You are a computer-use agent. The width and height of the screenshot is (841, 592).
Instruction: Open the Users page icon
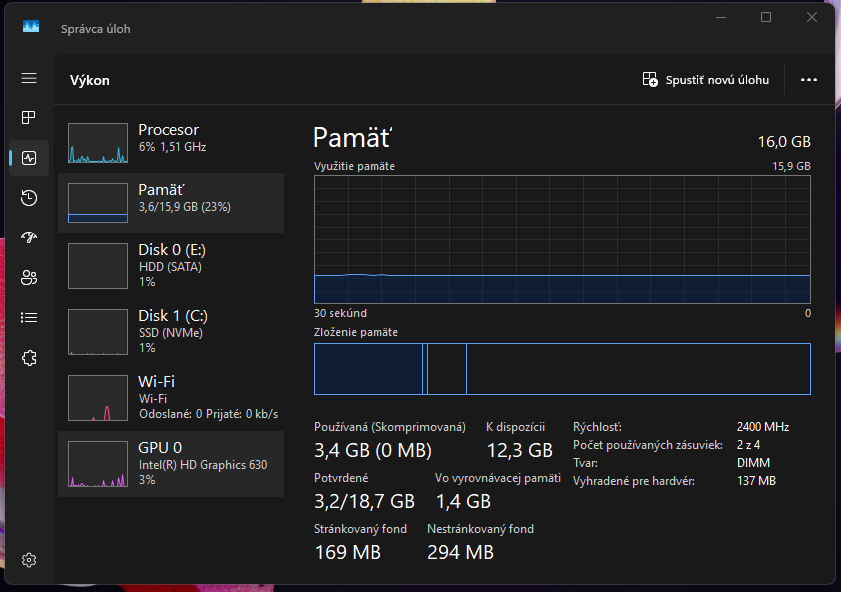point(29,278)
